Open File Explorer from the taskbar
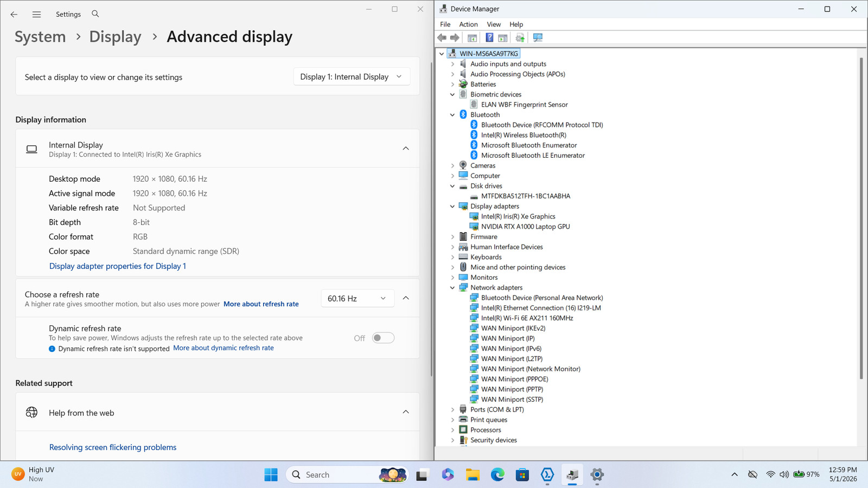This screenshot has width=868, height=488. click(473, 474)
